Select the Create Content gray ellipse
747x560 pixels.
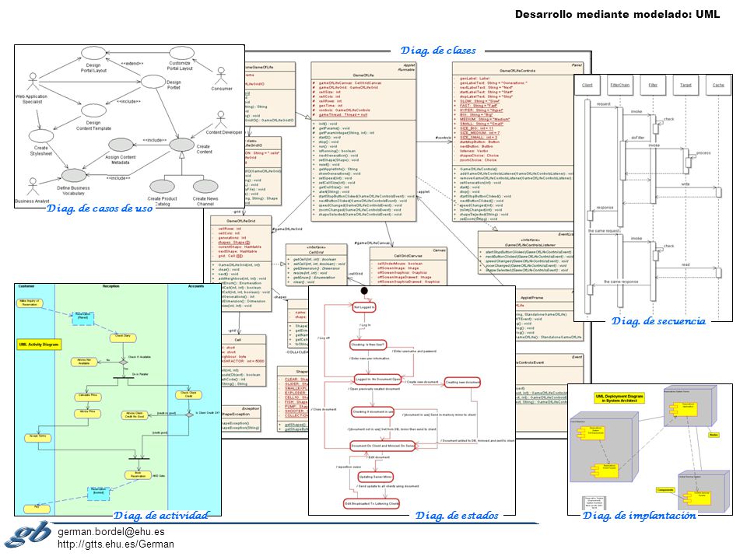click(181, 145)
